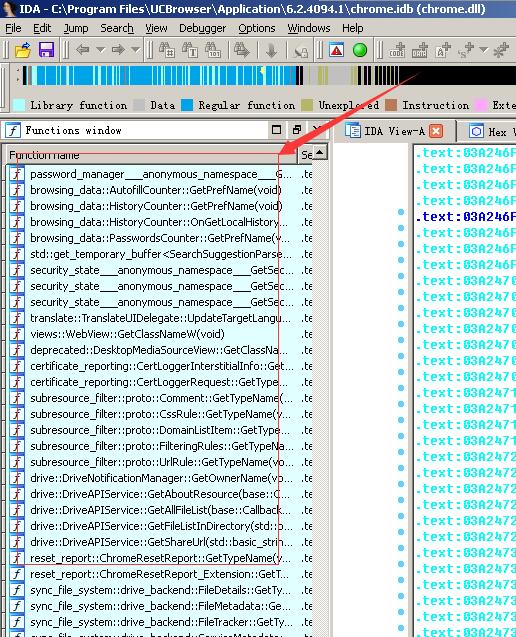Select browsing_data::AutofillCounter::GetPrefName function
Viewport: 516px width, 637px height.
coord(156,190)
